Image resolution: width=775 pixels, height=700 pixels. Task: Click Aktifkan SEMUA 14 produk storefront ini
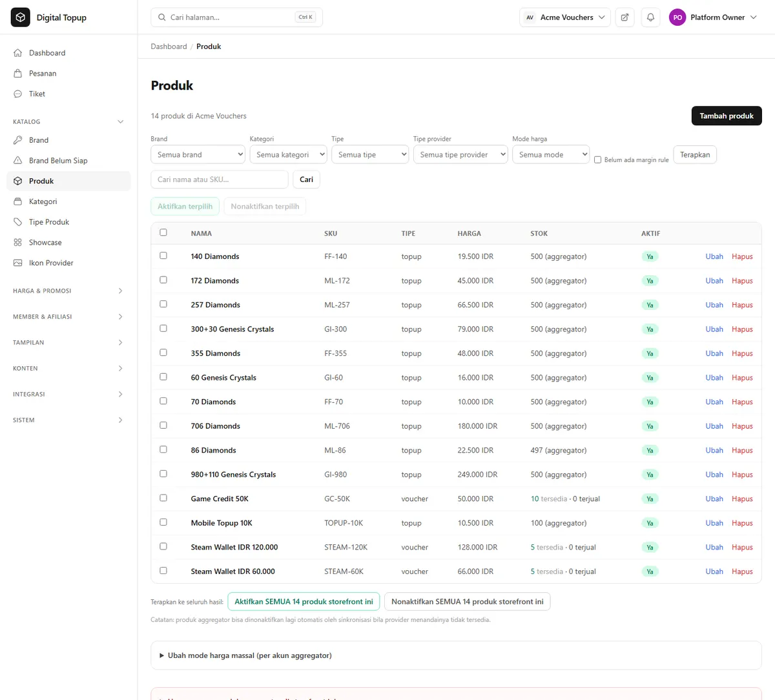304,601
